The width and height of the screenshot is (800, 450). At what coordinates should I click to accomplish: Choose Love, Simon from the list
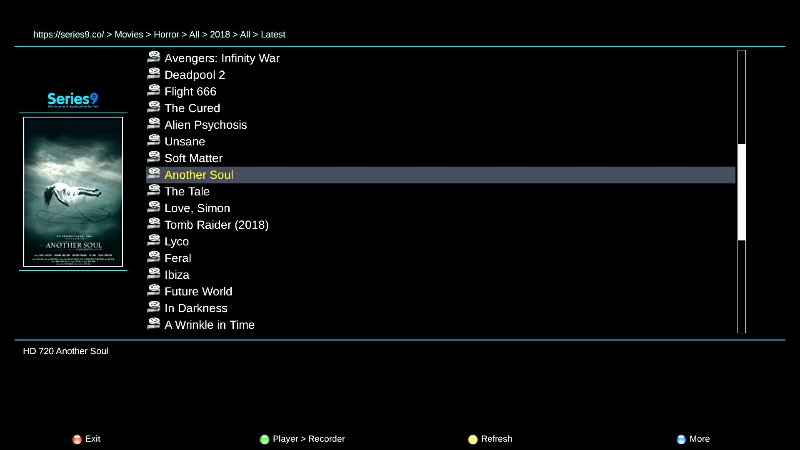(197, 208)
